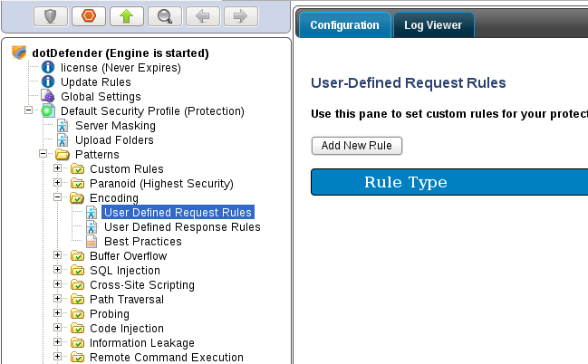Screen dimensions: 588x364
Task: Click the Custom Rules checked folder icon
Action: click(77, 169)
